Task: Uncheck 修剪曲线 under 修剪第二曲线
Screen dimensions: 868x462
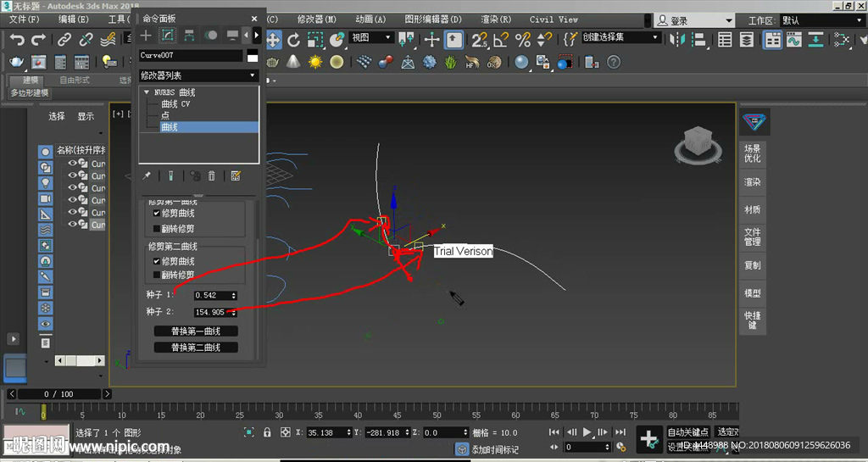Action: point(157,261)
